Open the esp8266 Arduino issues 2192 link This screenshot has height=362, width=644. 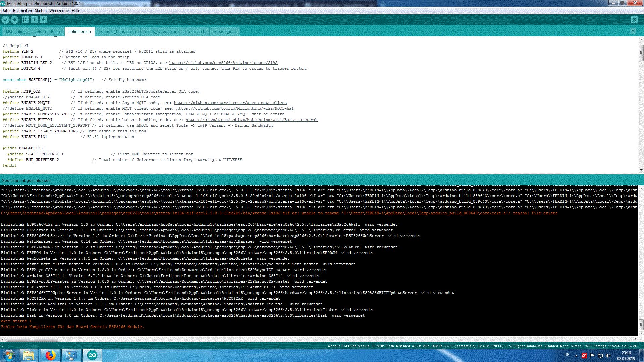223,63
